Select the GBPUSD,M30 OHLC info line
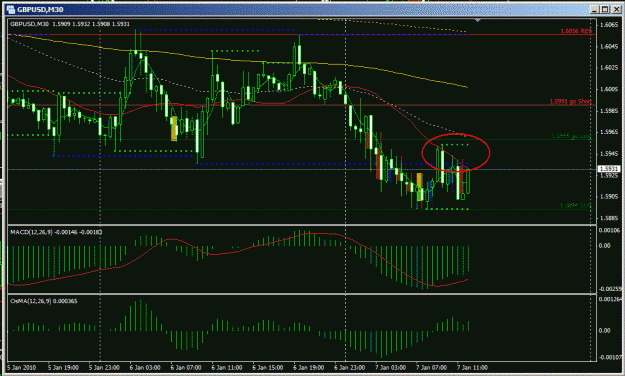This screenshot has width=625, height=376. (70, 24)
